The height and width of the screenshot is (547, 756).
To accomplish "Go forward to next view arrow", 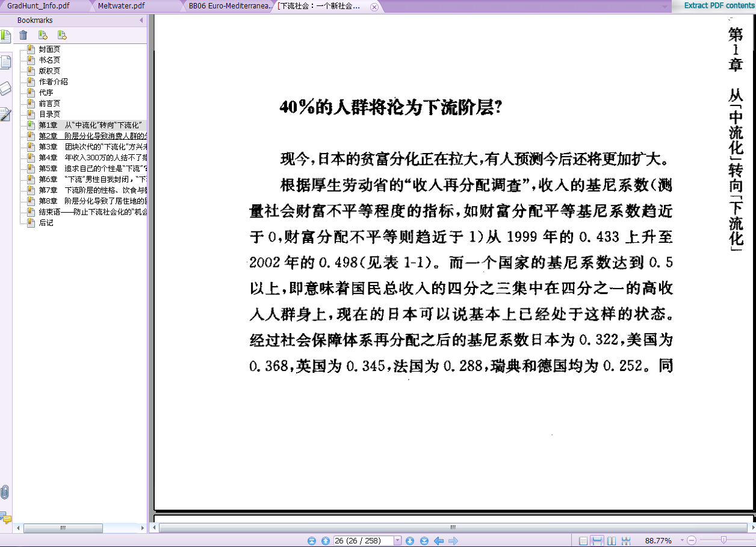I will [x=453, y=541].
